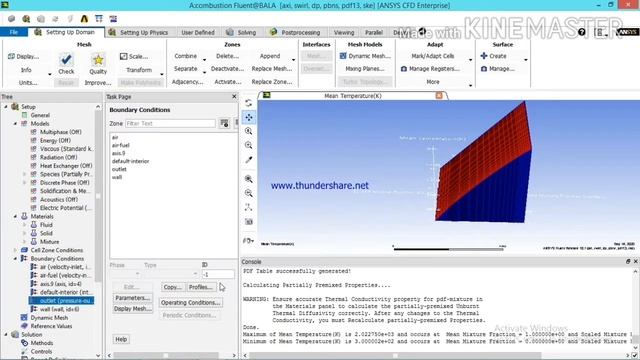
Task: Select 'wall' in the zone list
Action: [117, 177]
